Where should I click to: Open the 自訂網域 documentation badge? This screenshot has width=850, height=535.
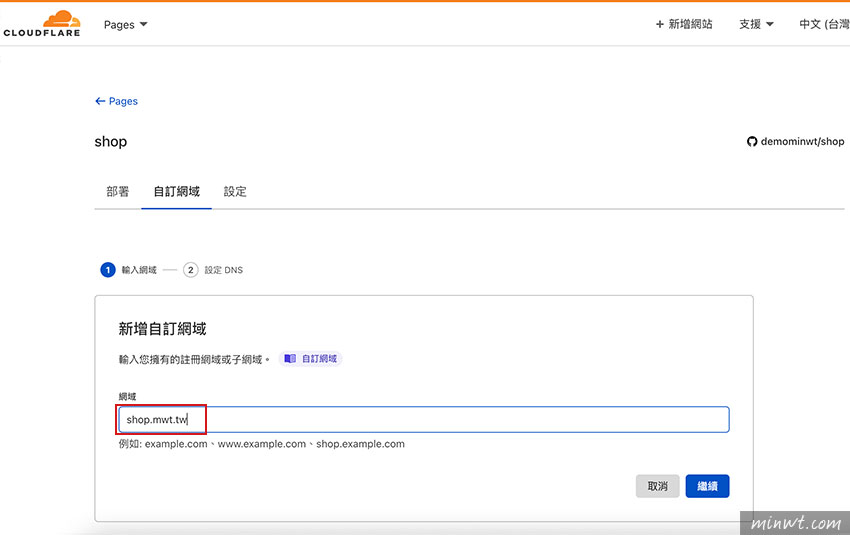click(x=311, y=359)
